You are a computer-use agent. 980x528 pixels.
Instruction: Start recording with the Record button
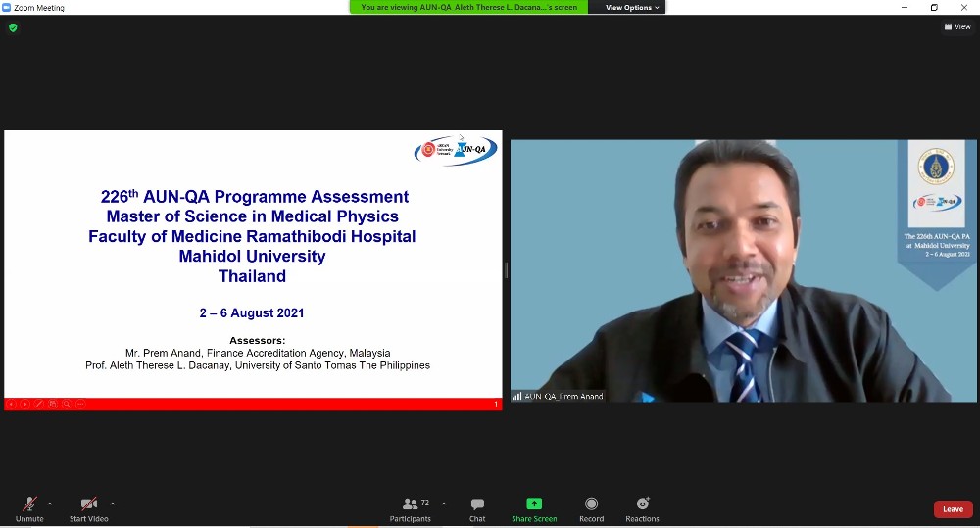coord(591,504)
